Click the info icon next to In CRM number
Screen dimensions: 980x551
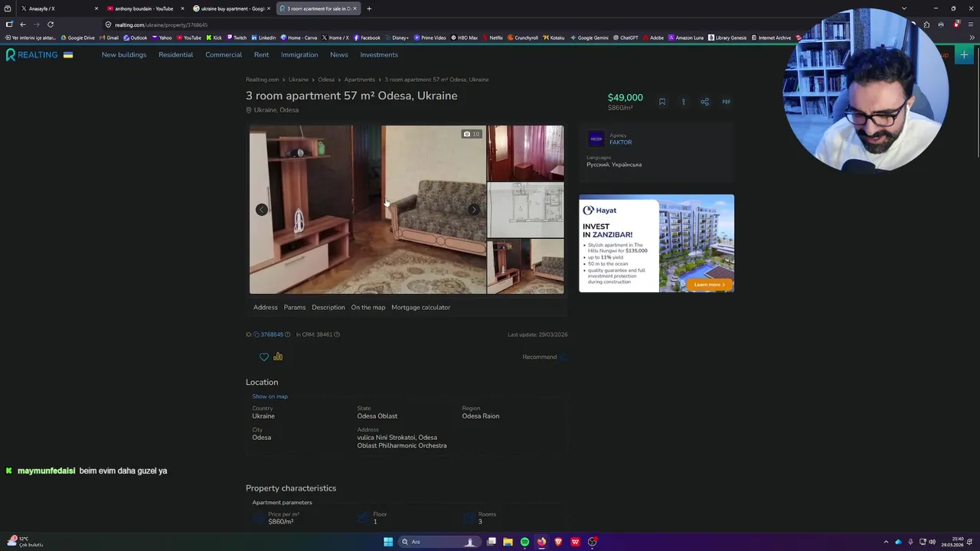[x=337, y=334]
